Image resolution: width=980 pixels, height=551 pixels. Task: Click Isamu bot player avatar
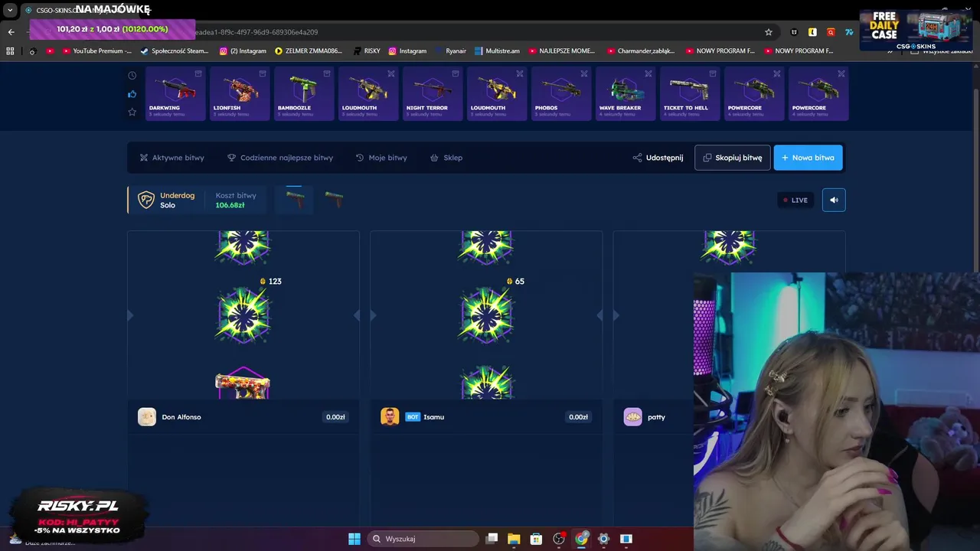point(390,417)
